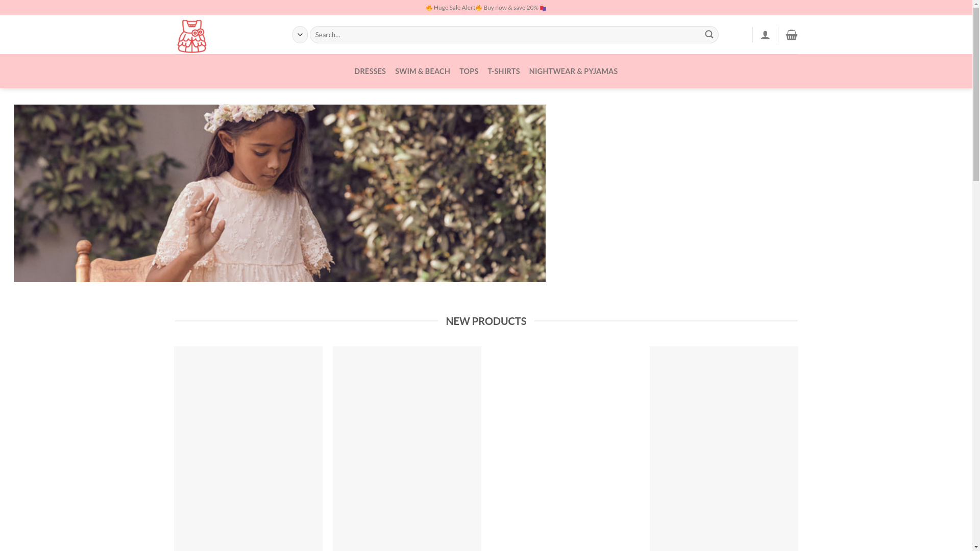
Task: Open the fourth new product placeholder
Action: click(724, 448)
